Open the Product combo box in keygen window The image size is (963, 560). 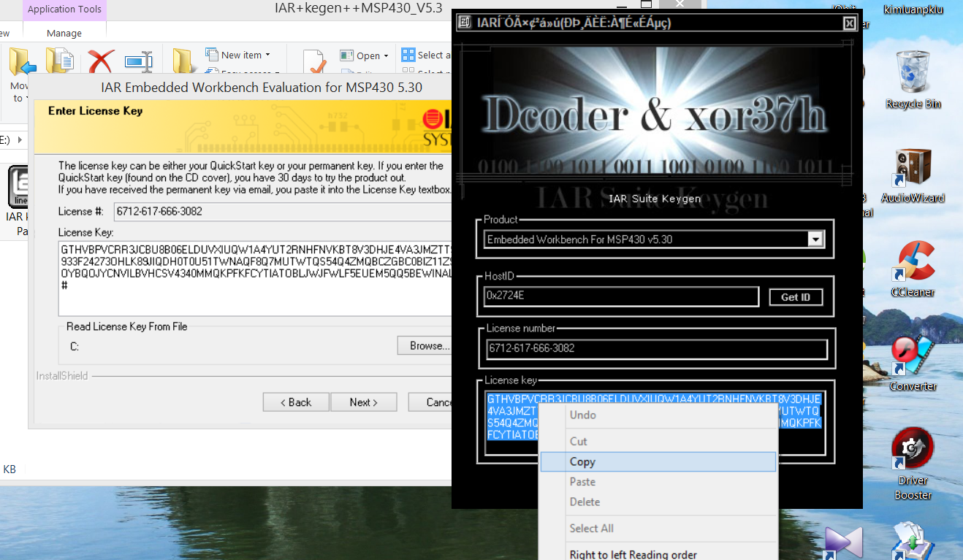[x=654, y=239]
